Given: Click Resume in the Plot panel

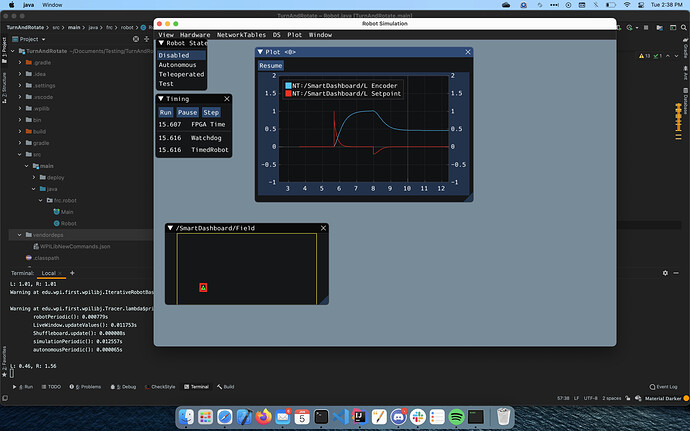Looking at the screenshot, I should (x=271, y=66).
